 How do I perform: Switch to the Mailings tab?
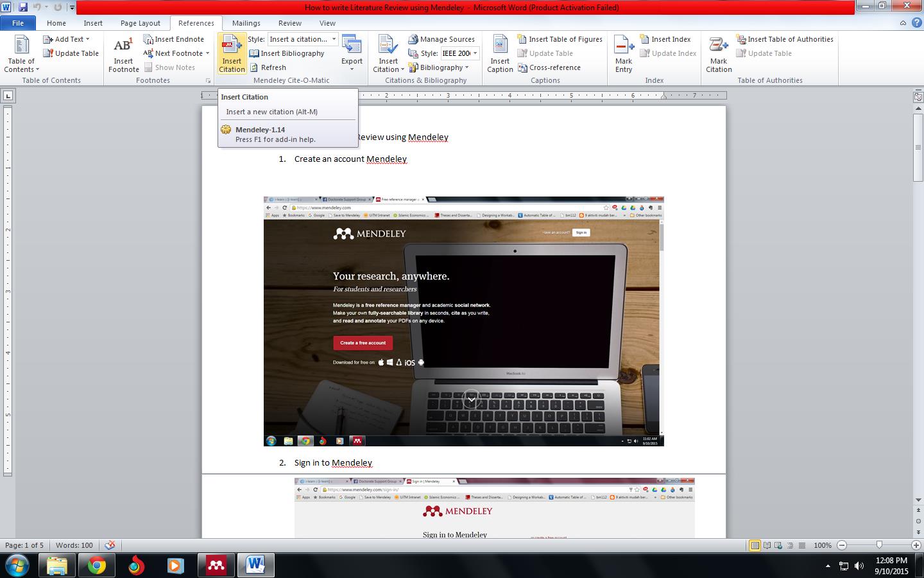(246, 23)
